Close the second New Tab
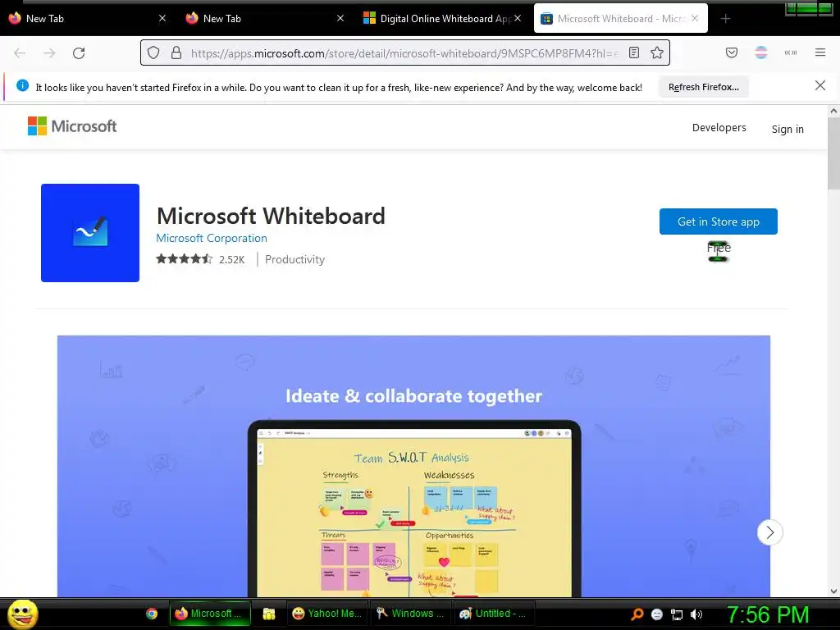The image size is (840, 630). [340, 18]
